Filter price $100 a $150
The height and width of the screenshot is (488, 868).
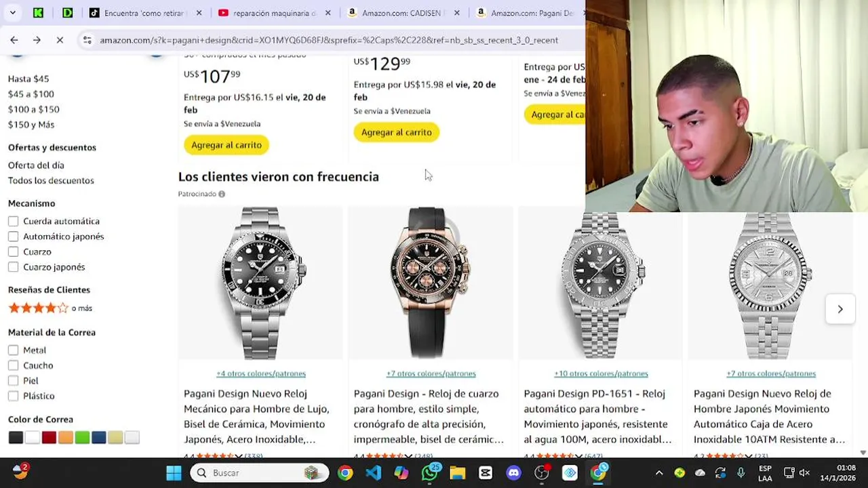coord(34,109)
